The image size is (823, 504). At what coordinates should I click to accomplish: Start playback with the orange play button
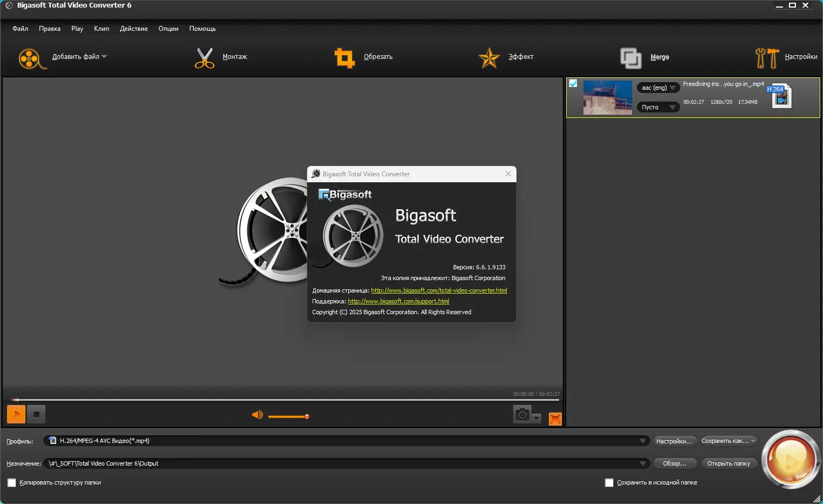click(x=16, y=414)
